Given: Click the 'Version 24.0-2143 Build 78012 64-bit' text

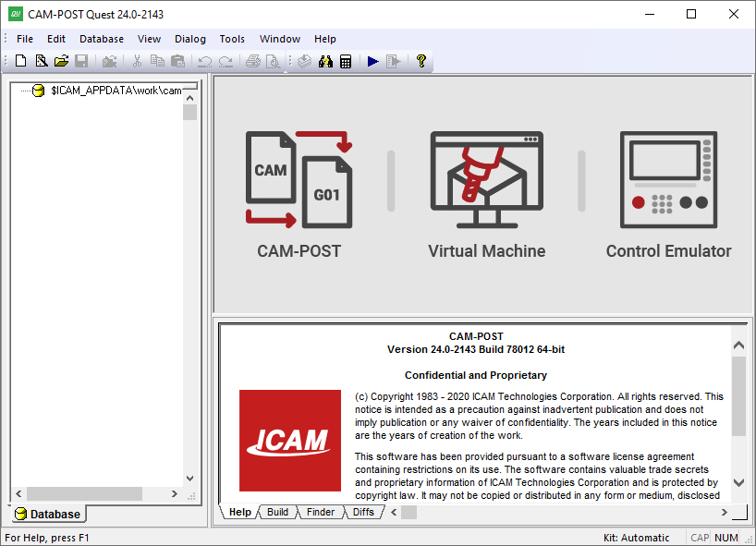Looking at the screenshot, I should click(476, 349).
